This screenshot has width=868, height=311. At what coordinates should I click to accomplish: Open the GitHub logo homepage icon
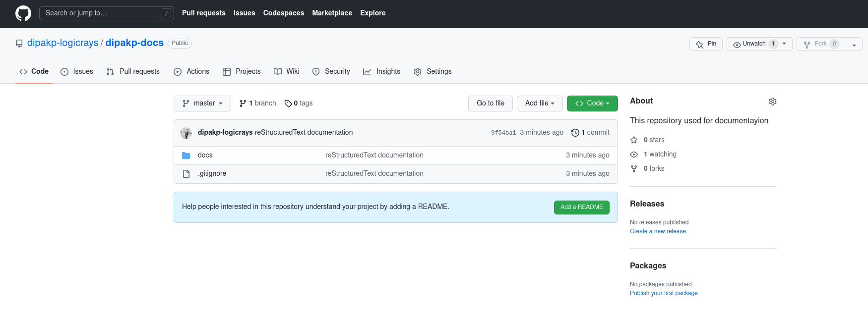[23, 13]
